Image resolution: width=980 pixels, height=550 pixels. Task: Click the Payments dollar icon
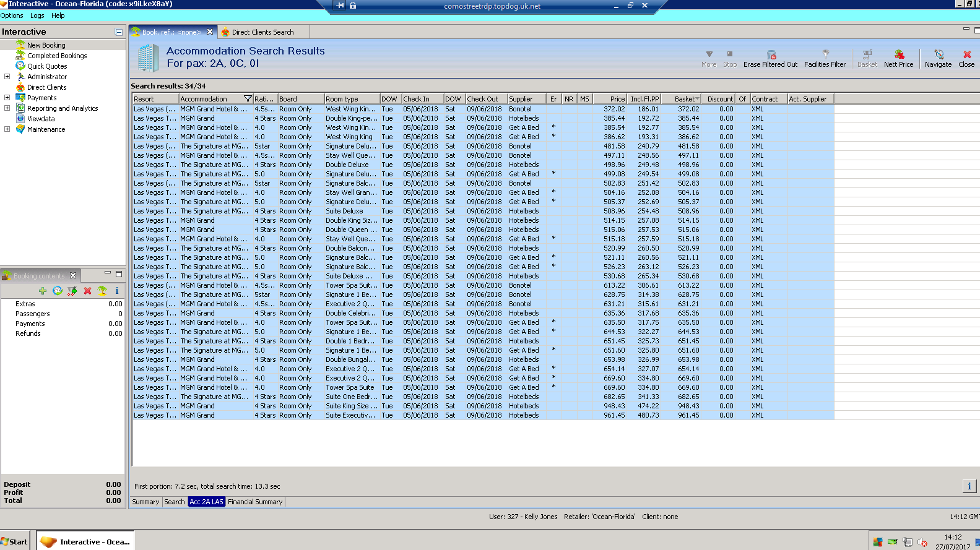[x=20, y=98]
